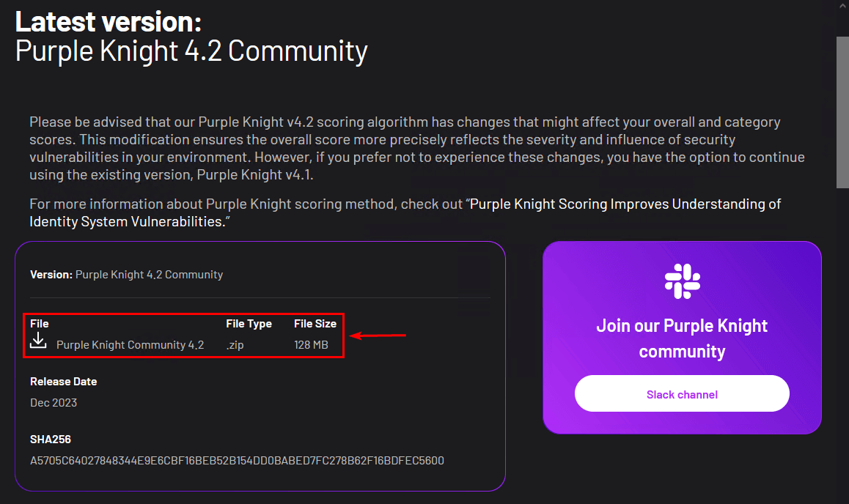The width and height of the screenshot is (849, 504).
Task: Click the "Version: Purple Knight 4.2 Community" line
Action: [126, 275]
